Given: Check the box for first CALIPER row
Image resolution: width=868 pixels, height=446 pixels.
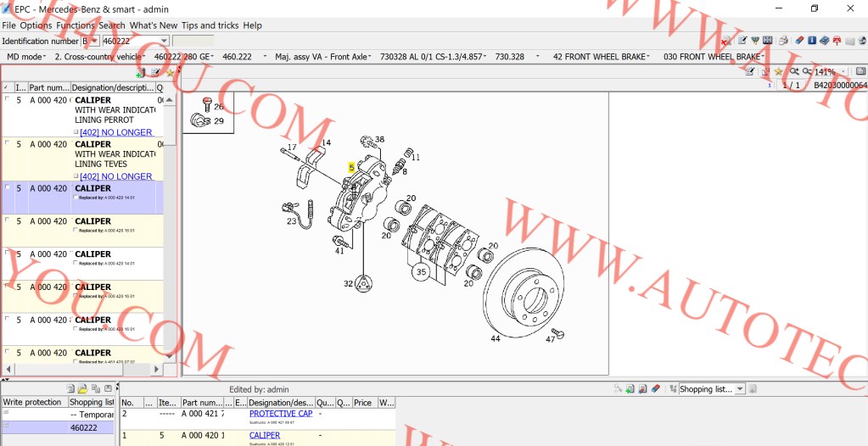Looking at the screenshot, I should pos(8,100).
